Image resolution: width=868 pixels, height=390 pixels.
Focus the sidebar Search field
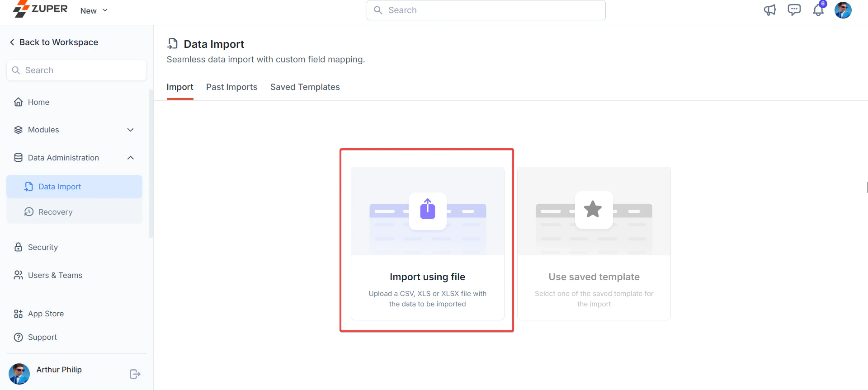[x=76, y=70]
